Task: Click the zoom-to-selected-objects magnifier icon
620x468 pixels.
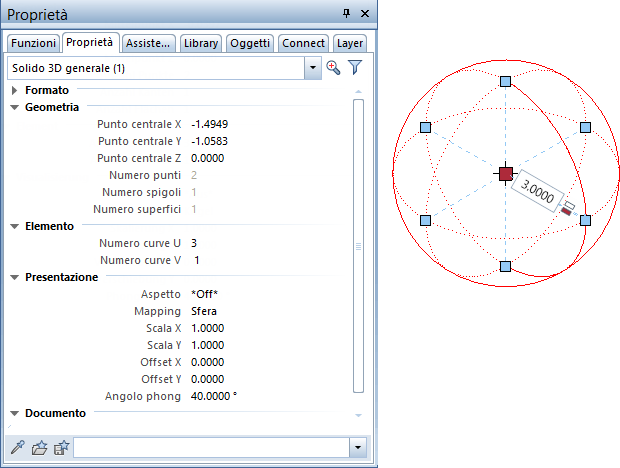Action: (334, 68)
